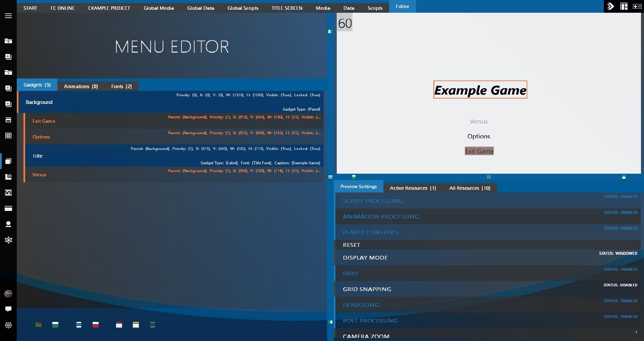Click the yellow-topped panel icon in bottom toolbar
This screenshot has height=341, width=644.
tap(136, 325)
